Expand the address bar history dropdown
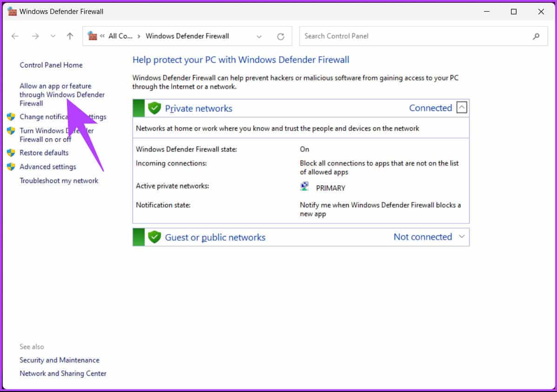This screenshot has width=557, height=392. tap(259, 37)
